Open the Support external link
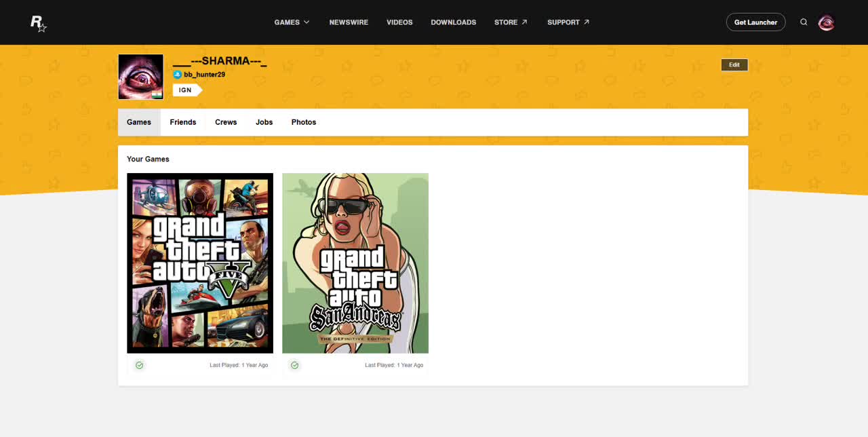Screen dimensions: 868x437 [x=568, y=22]
